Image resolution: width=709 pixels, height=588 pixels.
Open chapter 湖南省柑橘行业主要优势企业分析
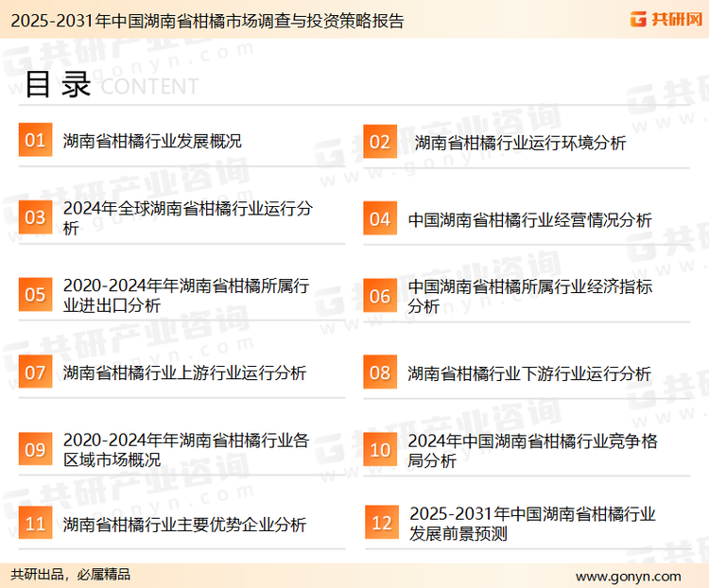pos(184,525)
